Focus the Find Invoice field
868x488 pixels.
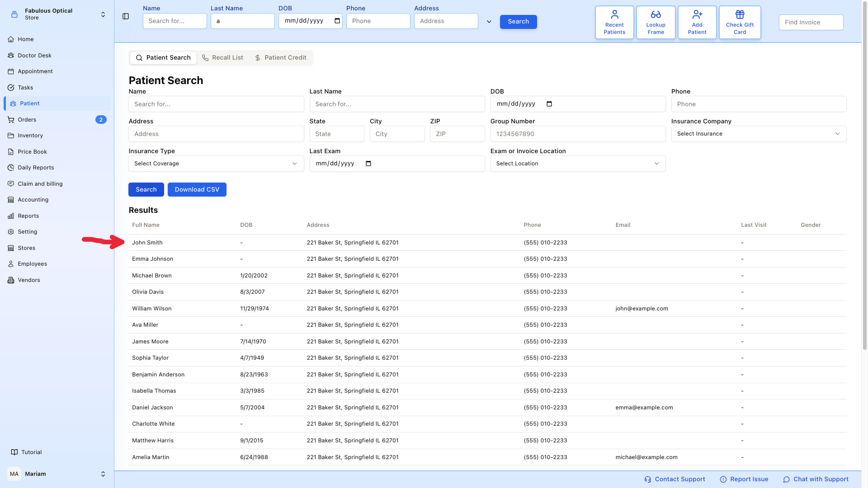(x=811, y=22)
